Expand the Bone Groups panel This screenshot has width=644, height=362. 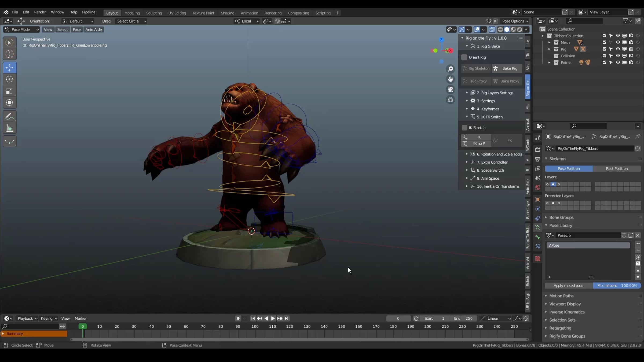[561, 217]
